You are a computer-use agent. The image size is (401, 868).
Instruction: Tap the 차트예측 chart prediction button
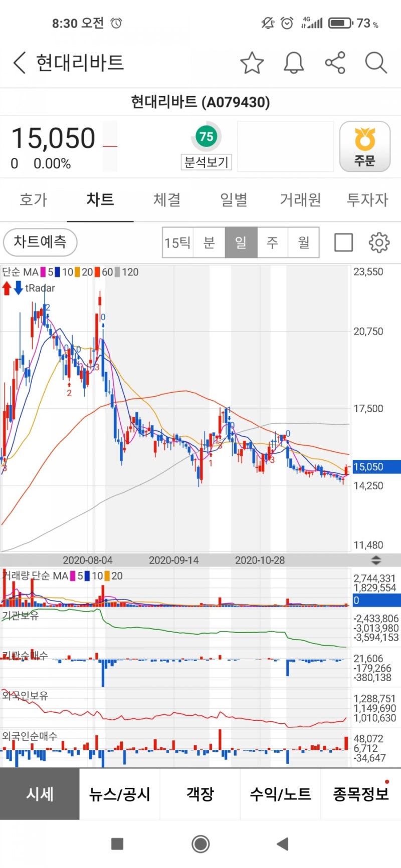40,242
